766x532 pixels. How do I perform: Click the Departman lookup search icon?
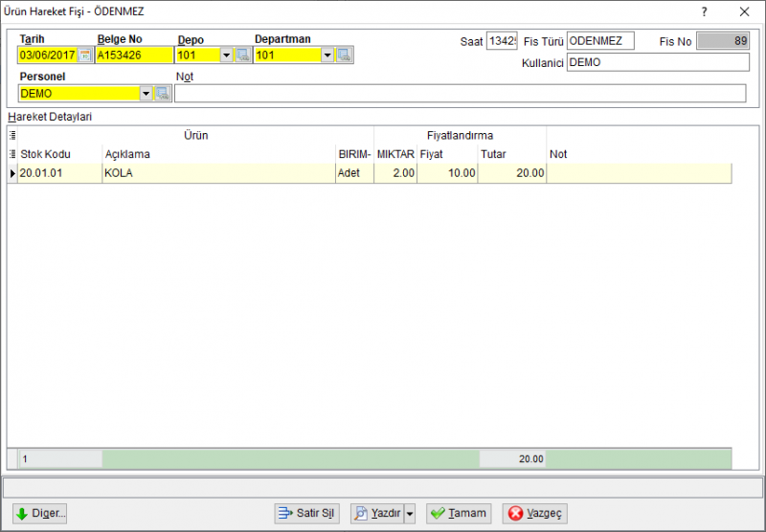click(x=345, y=55)
